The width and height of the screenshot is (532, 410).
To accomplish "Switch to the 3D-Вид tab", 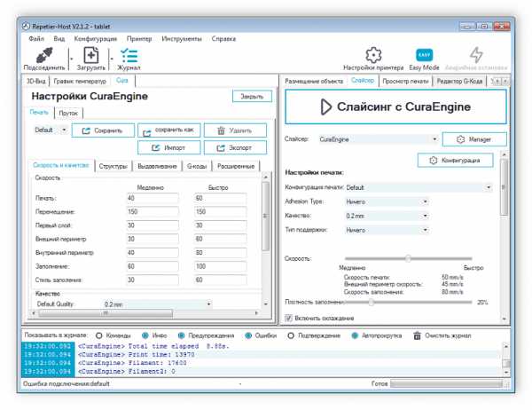I will (36, 81).
